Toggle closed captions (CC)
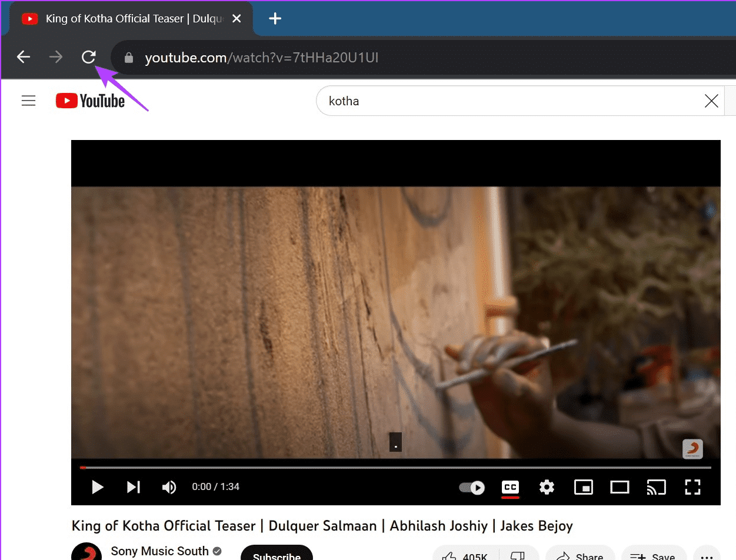736x560 pixels. pos(510,487)
